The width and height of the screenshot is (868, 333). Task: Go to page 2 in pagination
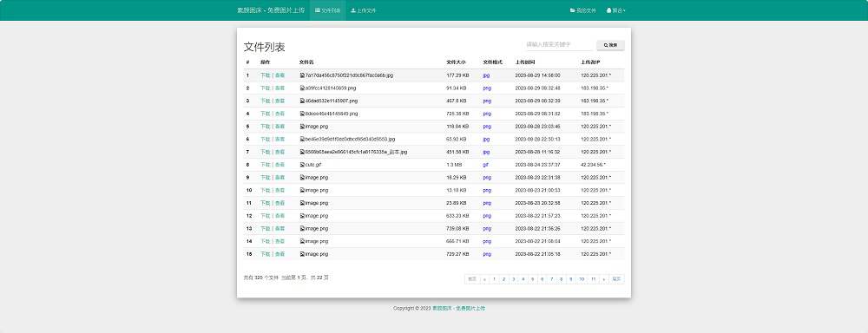click(503, 279)
